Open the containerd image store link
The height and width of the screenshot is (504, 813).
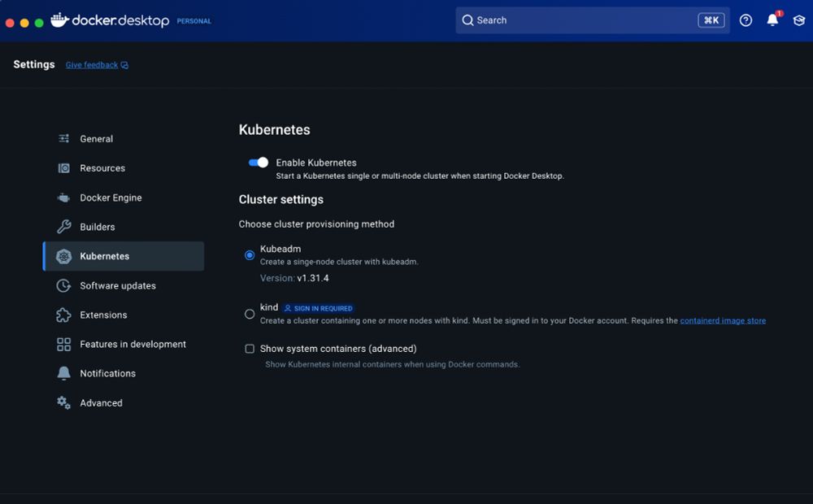tap(723, 320)
